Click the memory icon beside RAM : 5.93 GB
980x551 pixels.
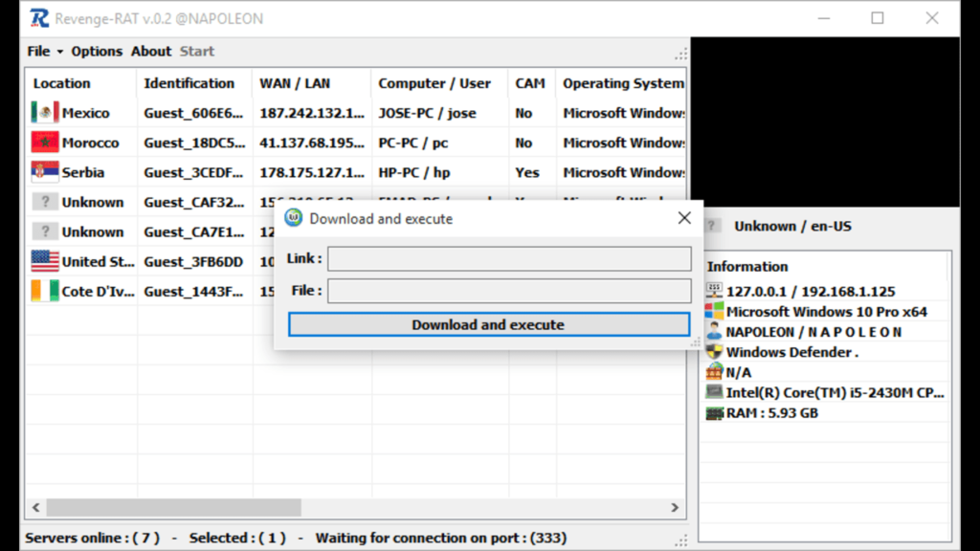click(714, 413)
